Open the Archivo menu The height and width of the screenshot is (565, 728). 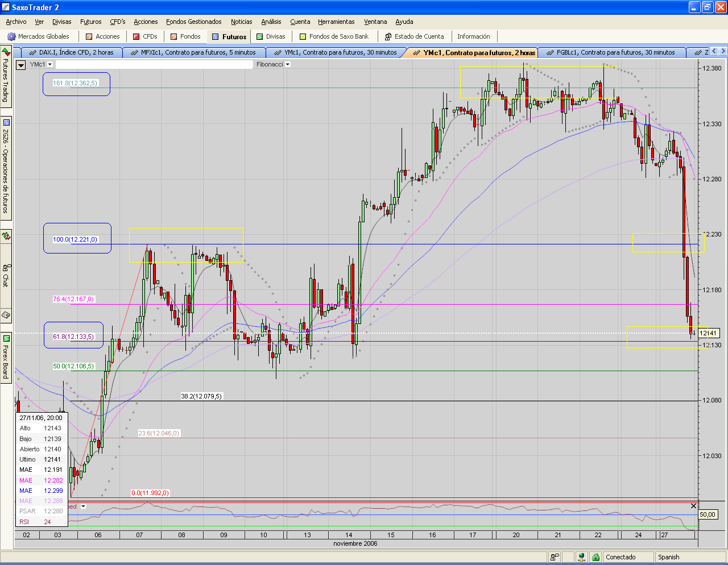16,22
